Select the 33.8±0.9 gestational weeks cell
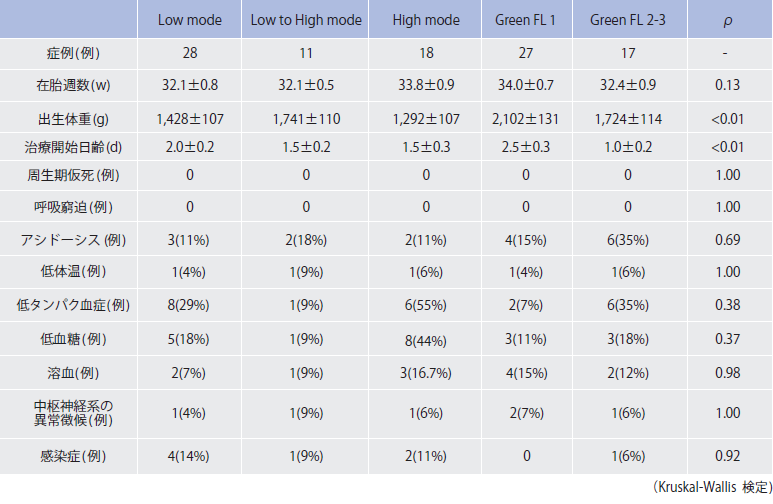This screenshot has width=773, height=504. [x=426, y=86]
